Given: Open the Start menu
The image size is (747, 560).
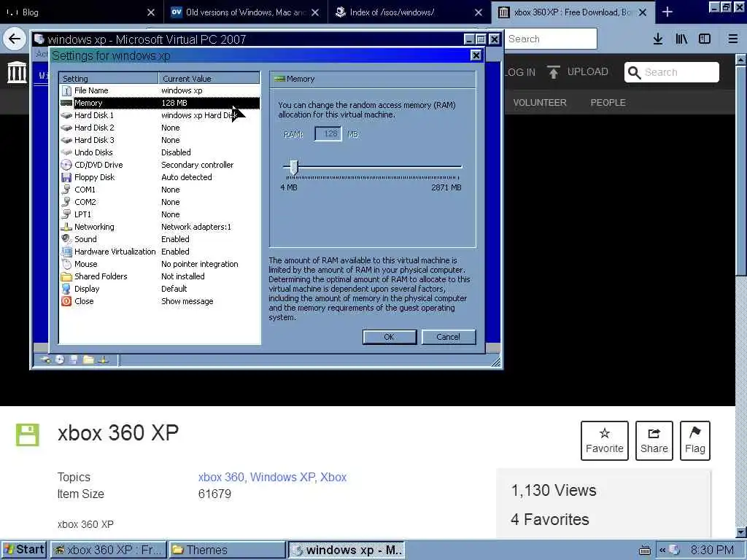Looking at the screenshot, I should point(24,550).
